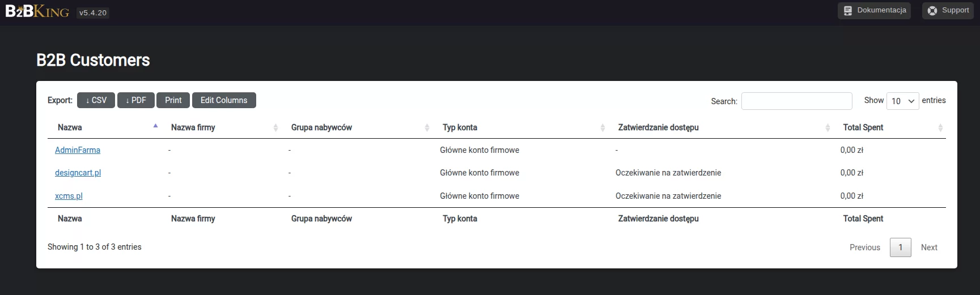Click the B2BKing logo
Viewport: 980px width, 295px height.
[37, 12]
